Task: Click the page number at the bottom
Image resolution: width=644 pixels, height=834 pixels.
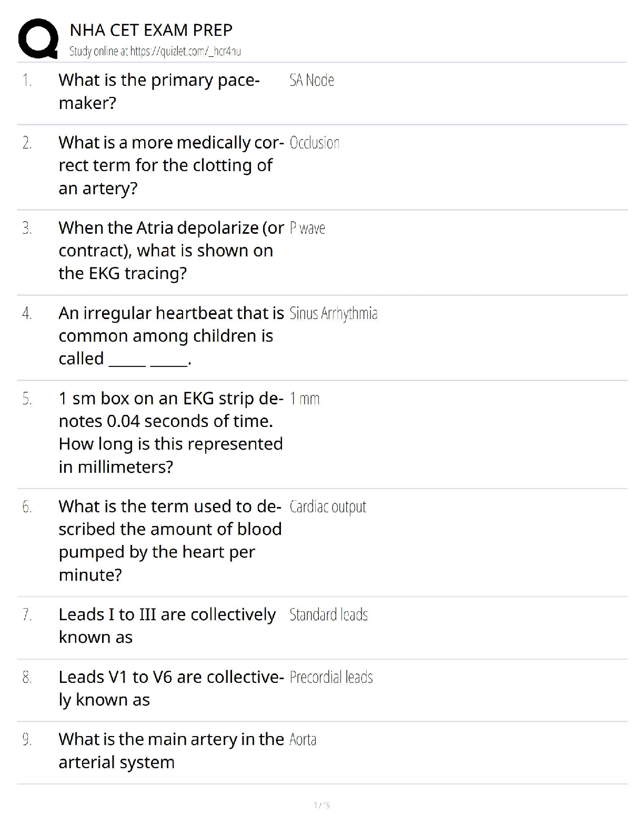Action: tap(321, 805)
